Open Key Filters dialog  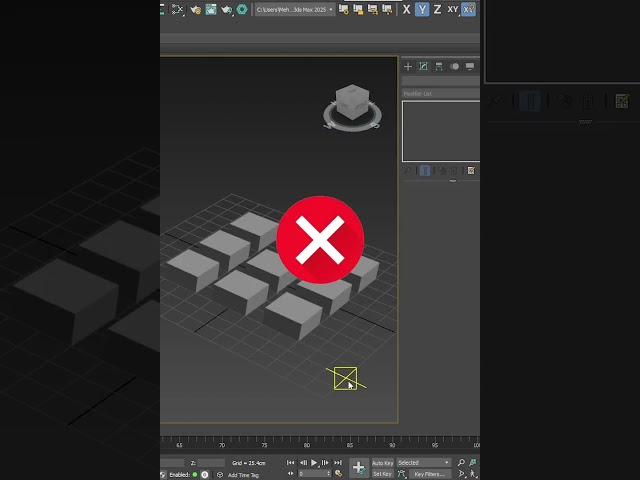tap(430, 474)
